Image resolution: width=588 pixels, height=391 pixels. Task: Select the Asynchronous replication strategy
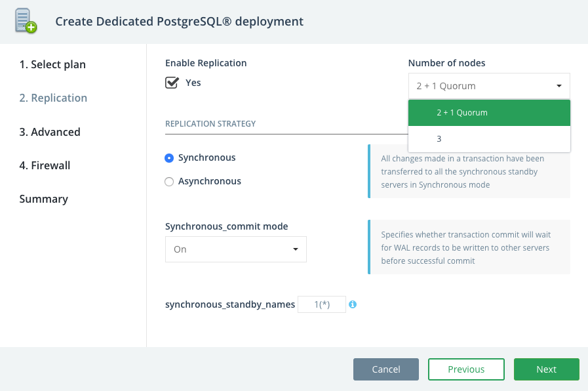click(x=169, y=182)
